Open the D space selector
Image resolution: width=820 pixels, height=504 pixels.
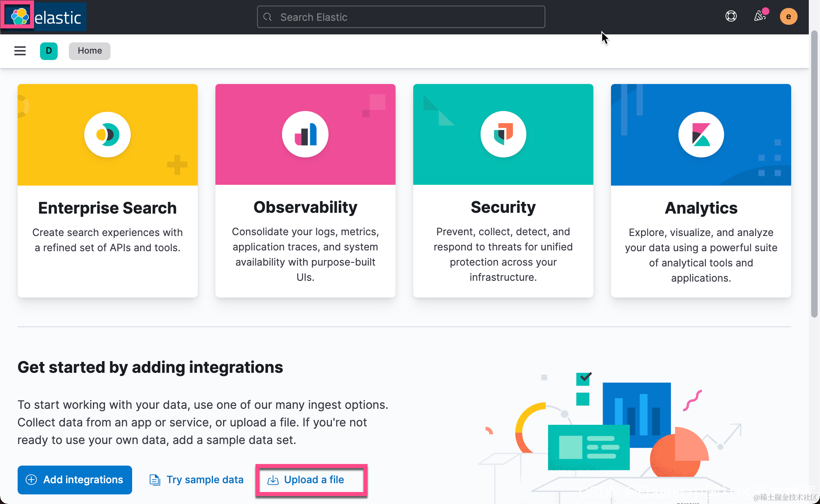pyautogui.click(x=49, y=51)
